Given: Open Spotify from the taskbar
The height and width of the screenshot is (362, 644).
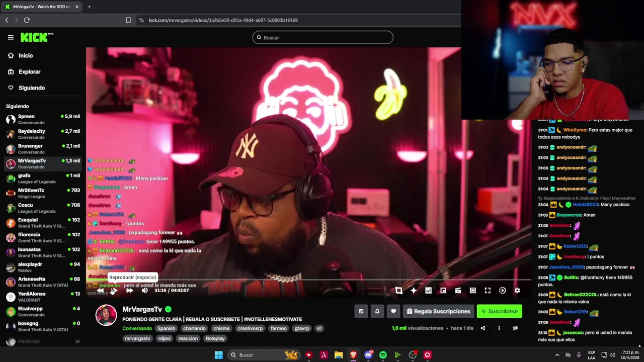Looking at the screenshot, I should [383, 355].
